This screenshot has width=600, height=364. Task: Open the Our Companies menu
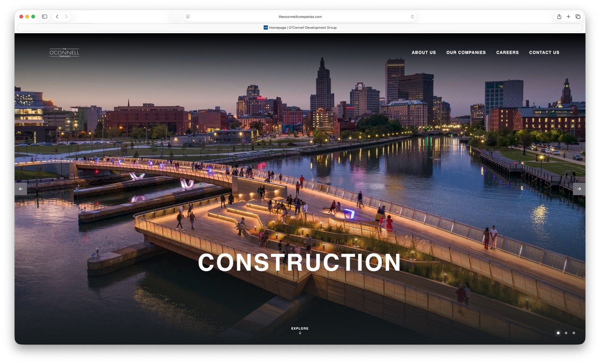pos(466,53)
